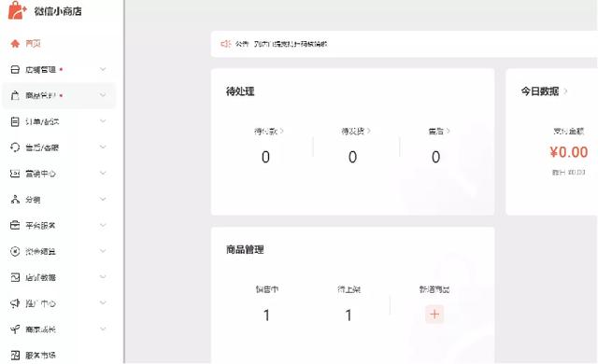
Task: Open the 待付款 pending payment link
Action: point(269,132)
